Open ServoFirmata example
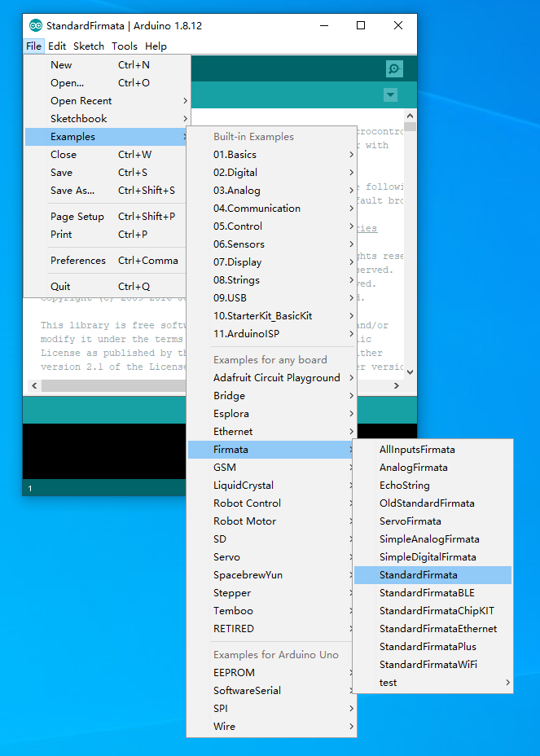Image resolution: width=540 pixels, height=756 pixels. (x=433, y=521)
